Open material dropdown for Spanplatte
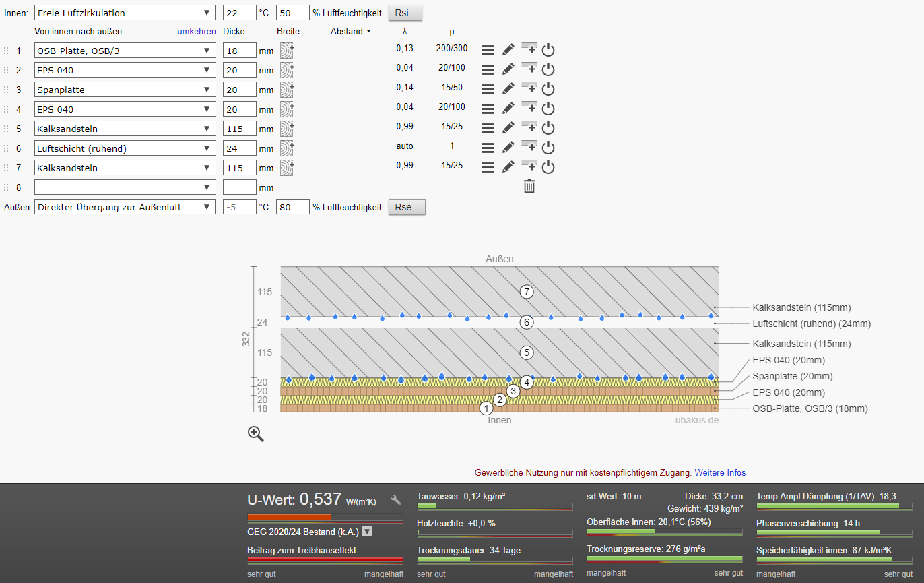The image size is (924, 583). click(125, 90)
